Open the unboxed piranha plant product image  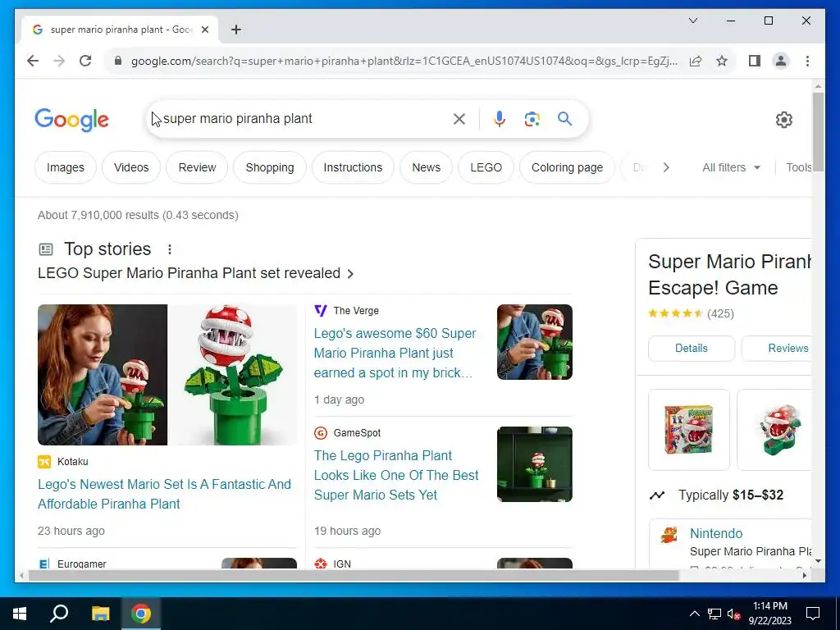[x=774, y=430]
